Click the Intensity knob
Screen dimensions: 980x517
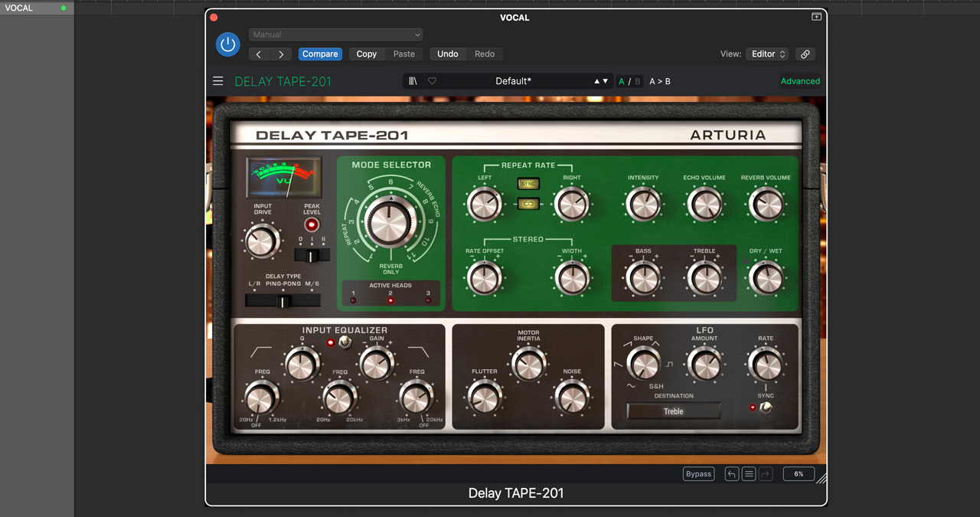pos(643,205)
